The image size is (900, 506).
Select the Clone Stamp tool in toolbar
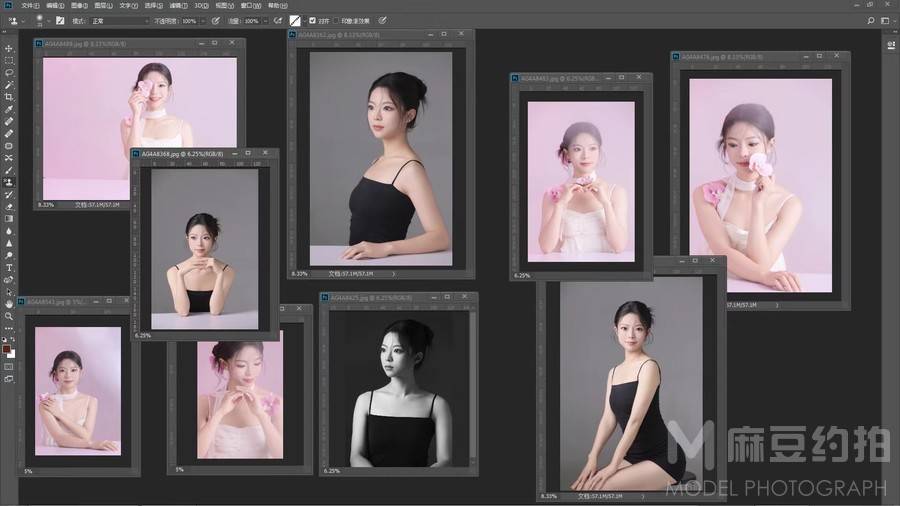click(9, 182)
